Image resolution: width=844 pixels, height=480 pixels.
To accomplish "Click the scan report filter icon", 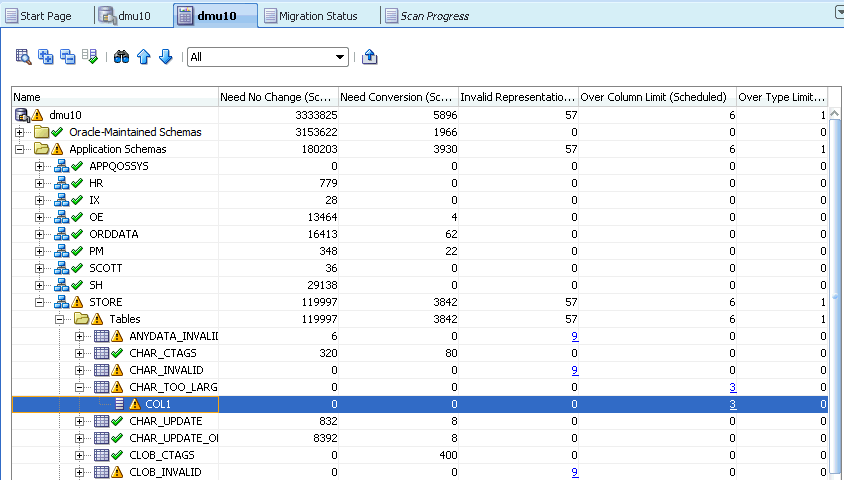I will pyautogui.click(x=23, y=57).
